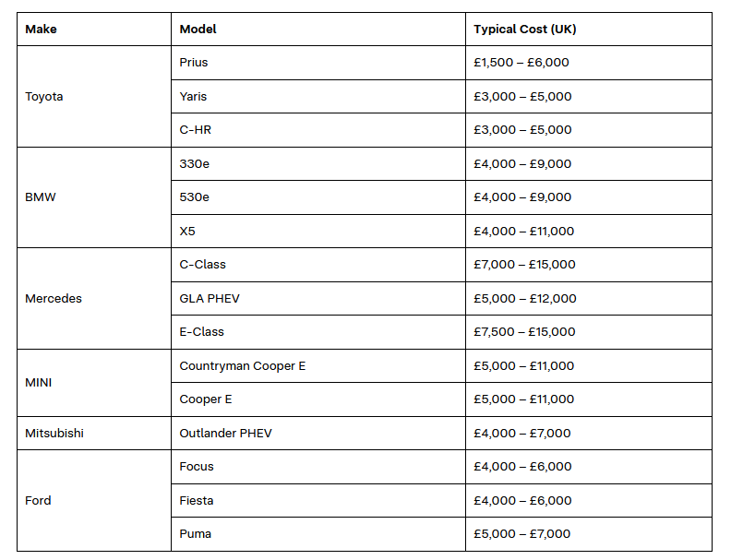Select the Countryman Cooper E cell
The image size is (743, 560).
242,365
